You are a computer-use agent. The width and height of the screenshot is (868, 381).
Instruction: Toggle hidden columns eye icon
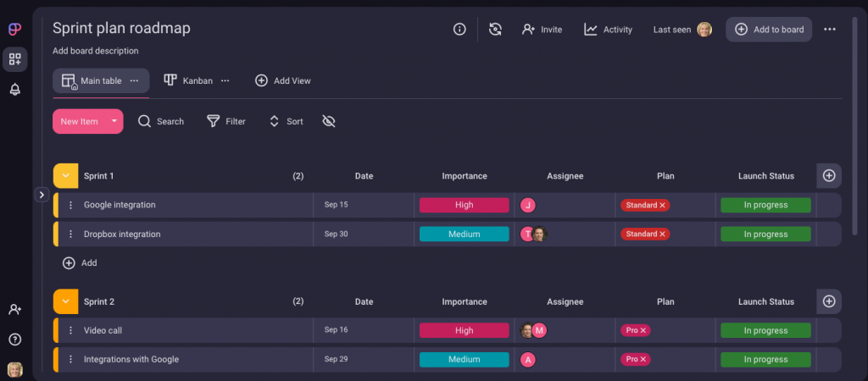tap(329, 122)
